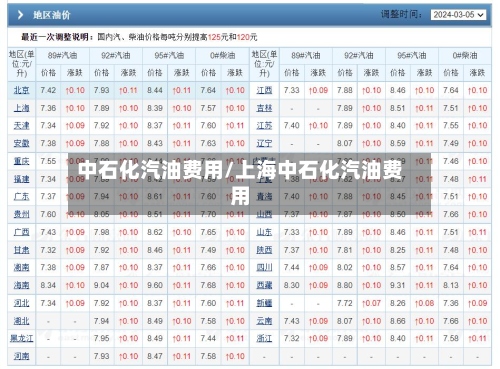Click ↑0.07 change in the 新疆 row
500x369 pixels.
371,303
